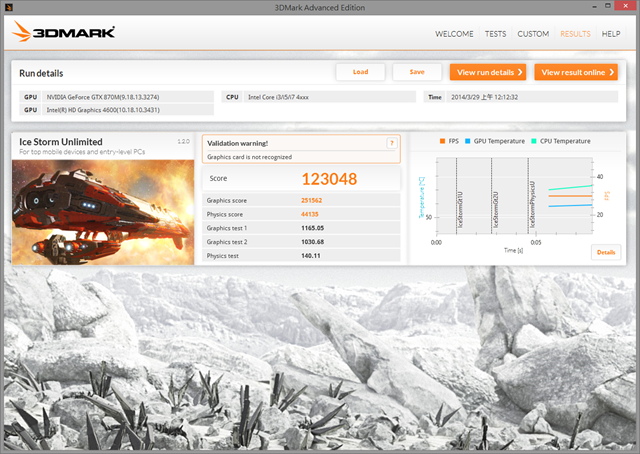Screen dimensions: 640x454
Task: Select the RESULTS tab
Action: coord(575,34)
